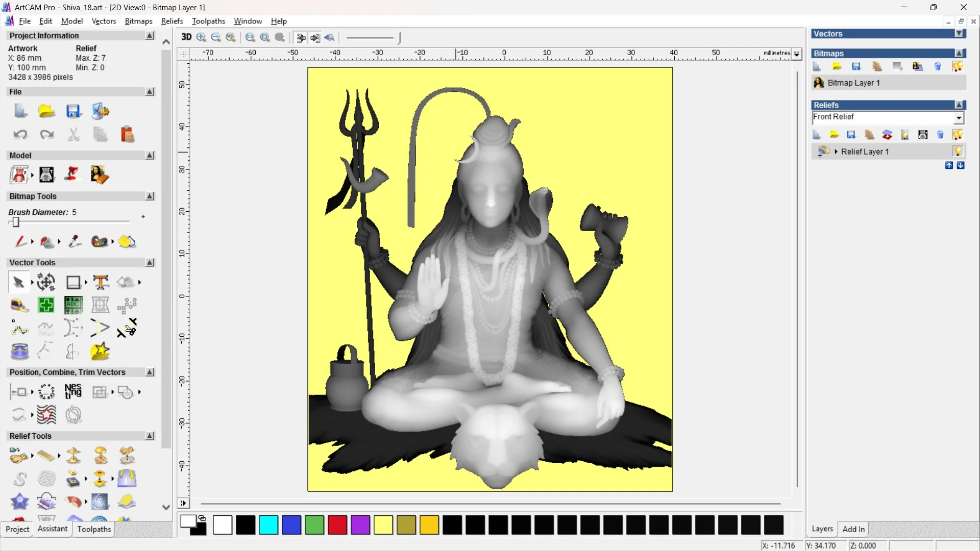Select the Zoom In tool

(201, 38)
